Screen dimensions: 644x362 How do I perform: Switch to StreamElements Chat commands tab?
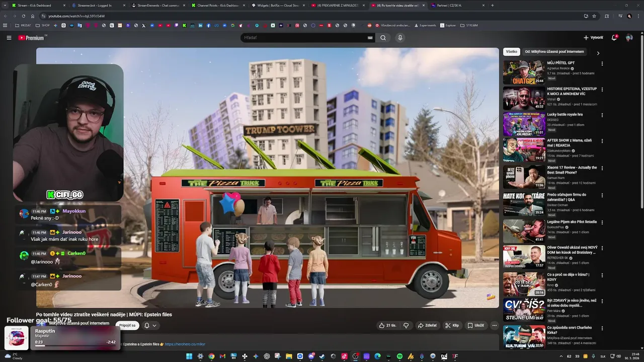click(x=158, y=5)
